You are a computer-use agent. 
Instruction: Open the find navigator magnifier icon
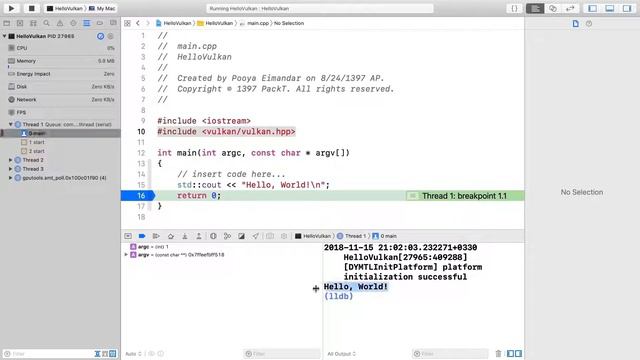pyautogui.click(x=47, y=23)
